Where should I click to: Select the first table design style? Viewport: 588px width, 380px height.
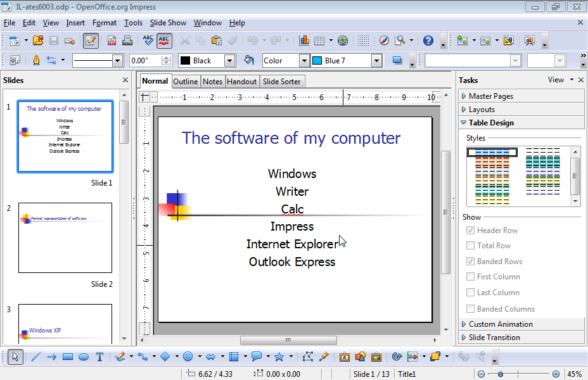[x=492, y=152]
